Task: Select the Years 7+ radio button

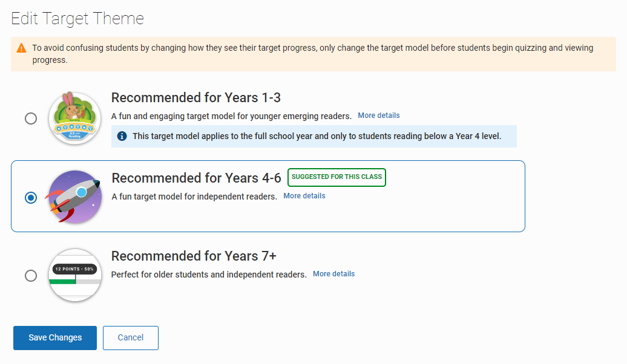Action: pos(31,276)
